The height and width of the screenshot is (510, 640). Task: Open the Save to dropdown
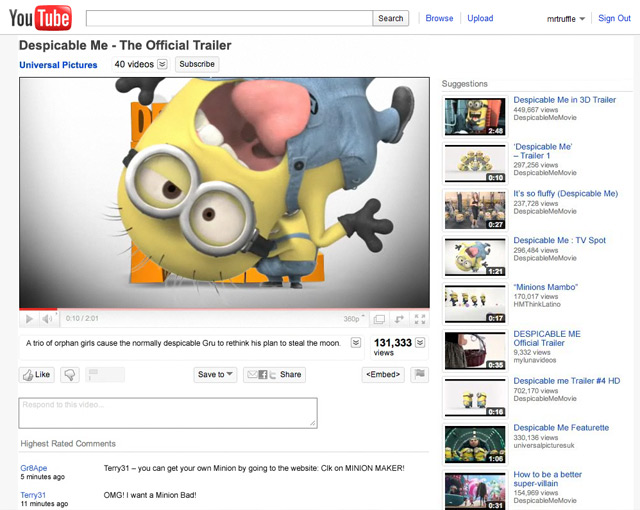215,375
